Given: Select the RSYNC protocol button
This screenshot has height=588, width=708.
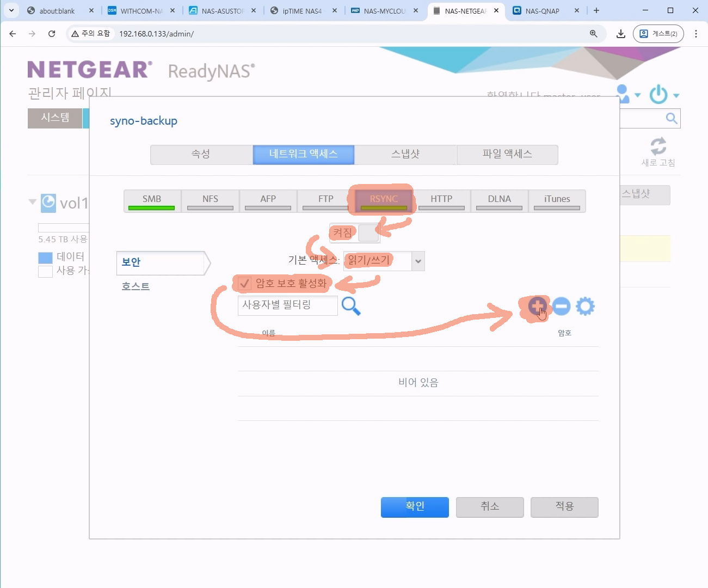Looking at the screenshot, I should [384, 200].
